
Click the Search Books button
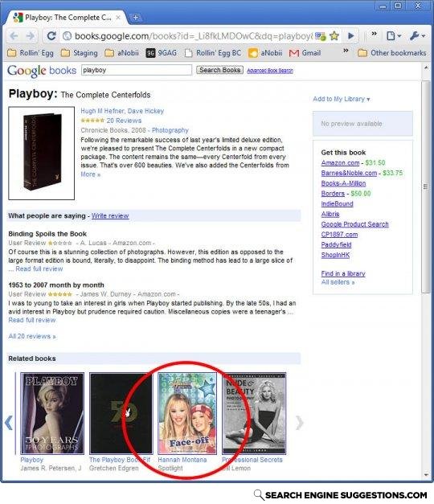coord(219,70)
